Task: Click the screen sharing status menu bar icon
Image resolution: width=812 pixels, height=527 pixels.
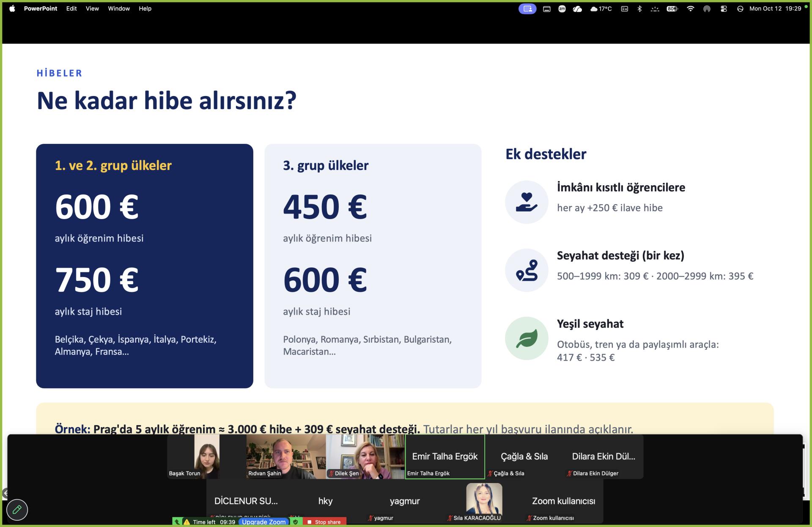Action: [x=527, y=8]
